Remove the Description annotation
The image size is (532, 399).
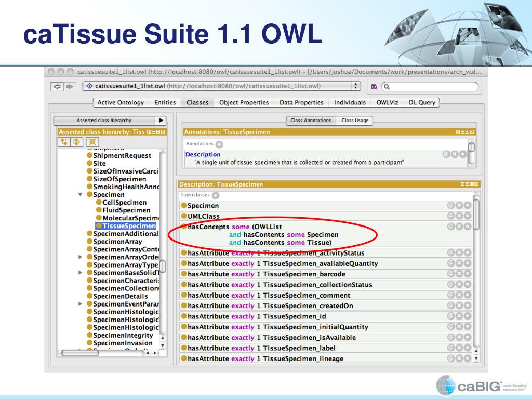coord(455,154)
